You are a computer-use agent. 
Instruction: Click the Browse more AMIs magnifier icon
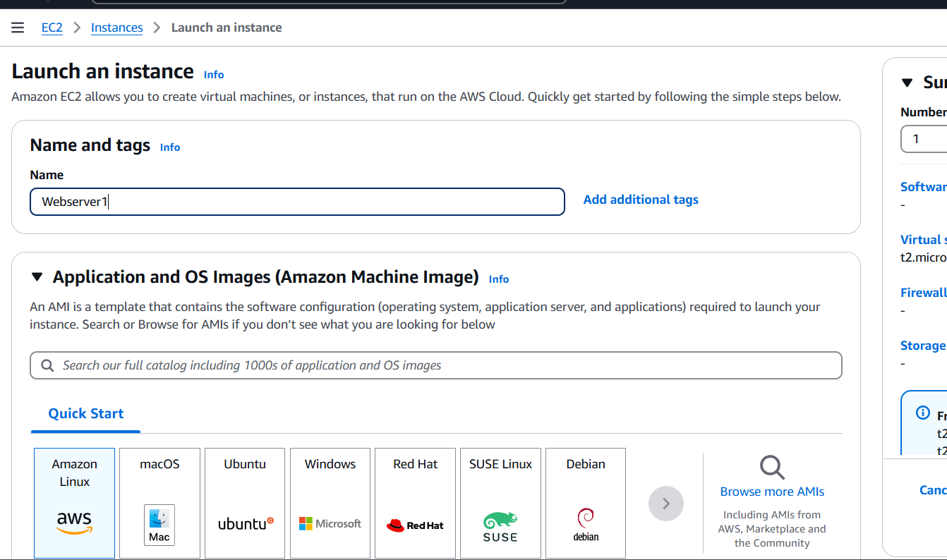coord(772,467)
